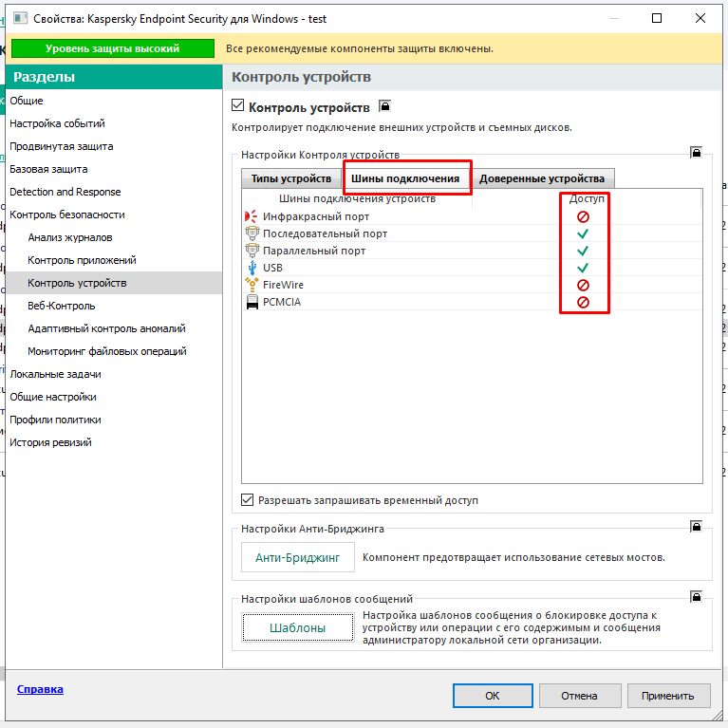Click the Применить button
Viewport: 728px width, 728px height.
point(667,696)
